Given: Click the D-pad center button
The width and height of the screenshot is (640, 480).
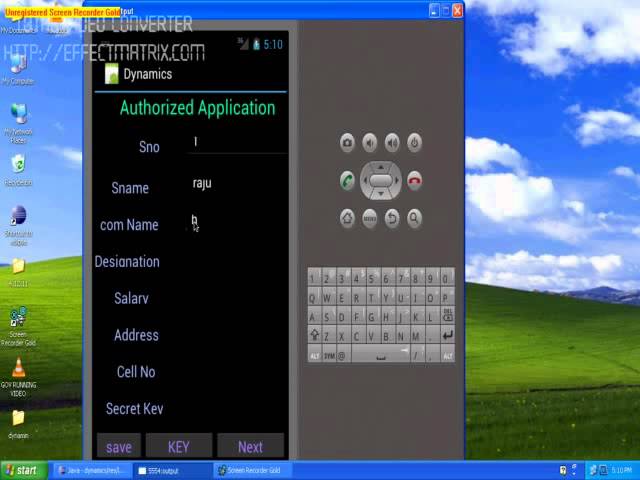Looking at the screenshot, I should pyautogui.click(x=380, y=180).
